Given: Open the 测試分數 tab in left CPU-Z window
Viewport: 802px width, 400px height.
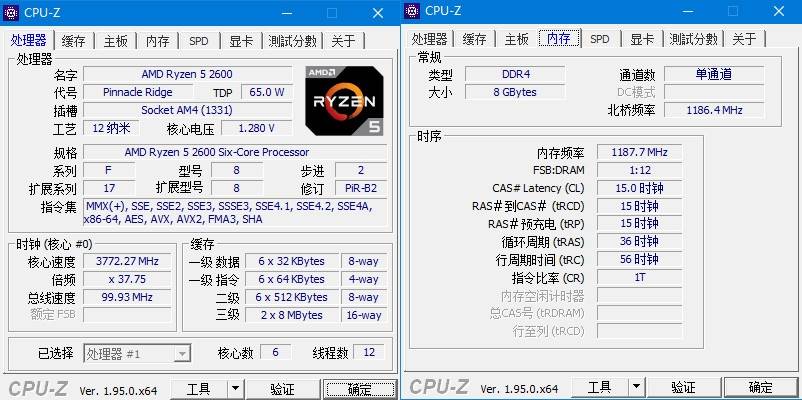Looking at the screenshot, I should [293, 41].
